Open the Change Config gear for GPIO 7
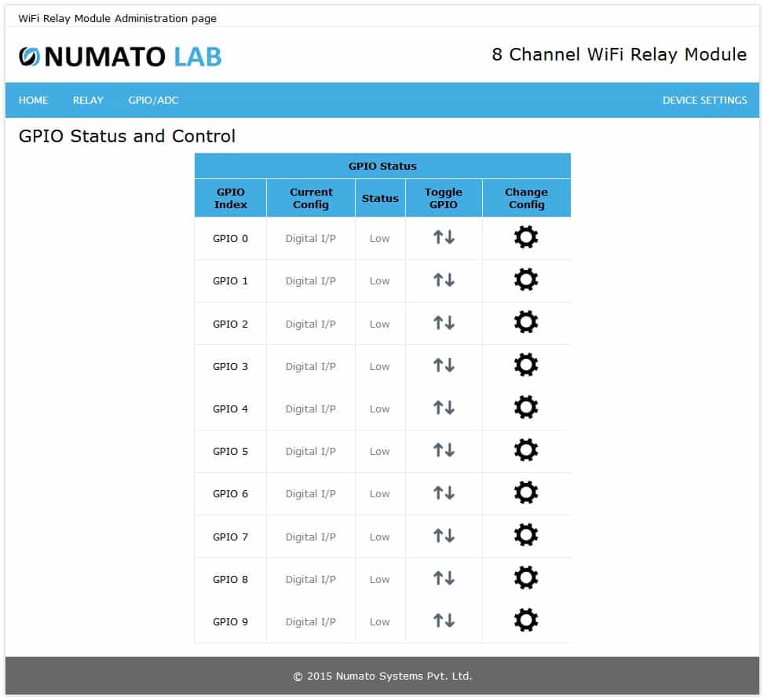This screenshot has width=764, height=700. [526, 535]
